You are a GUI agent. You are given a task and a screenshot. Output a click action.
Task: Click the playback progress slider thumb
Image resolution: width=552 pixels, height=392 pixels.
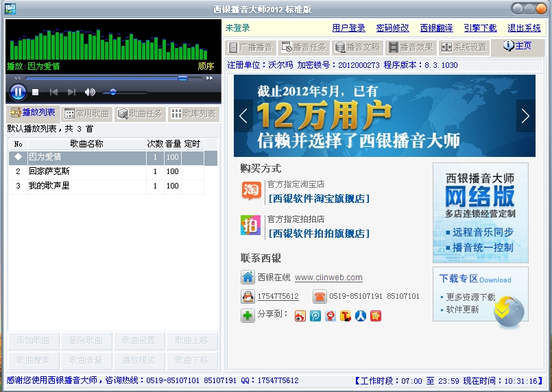click(x=182, y=78)
